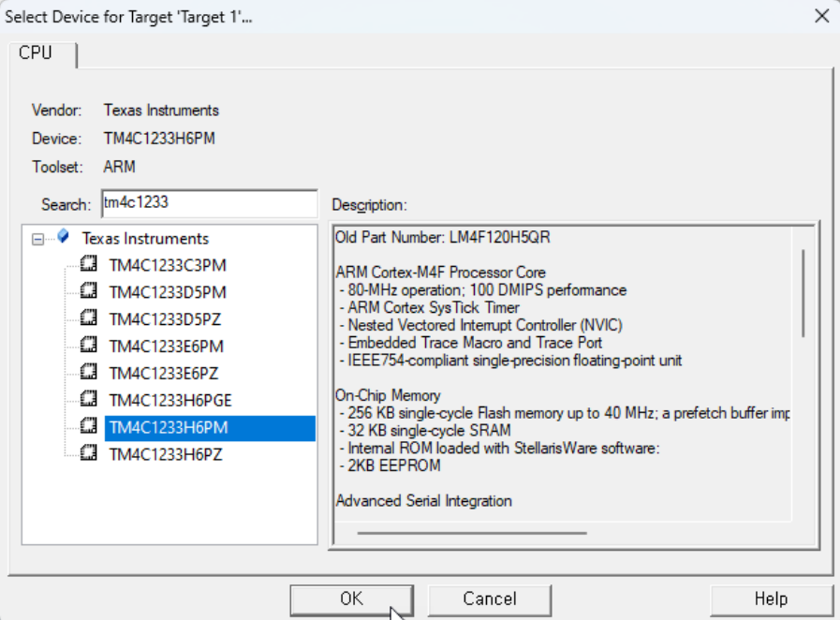
Task: Click the chip icon beside TM4C1233D5PZ
Action: [88, 317]
